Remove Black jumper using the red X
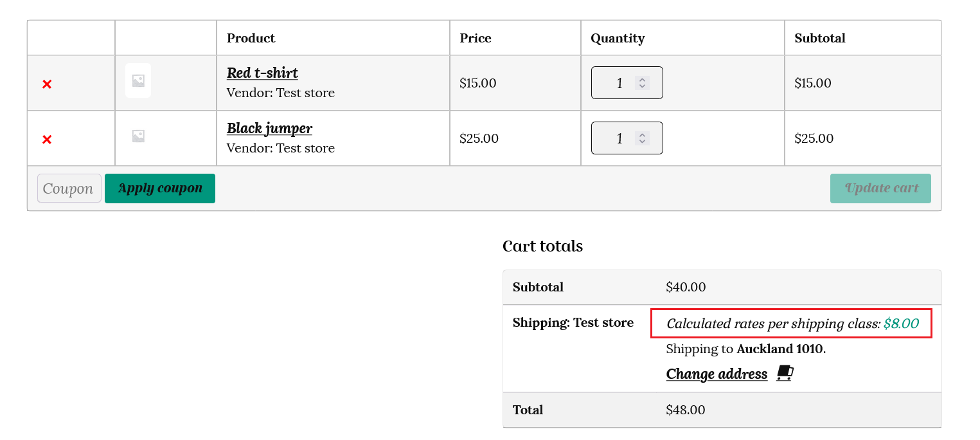 tap(47, 140)
